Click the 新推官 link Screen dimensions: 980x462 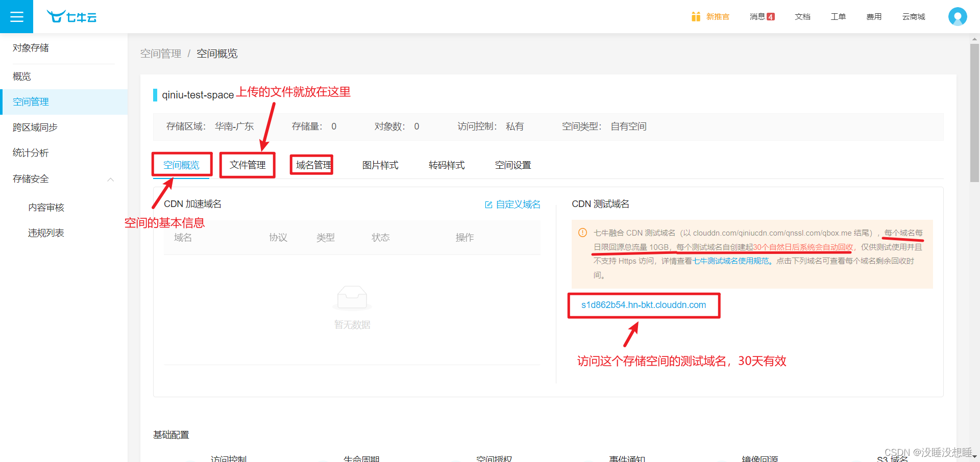718,17
